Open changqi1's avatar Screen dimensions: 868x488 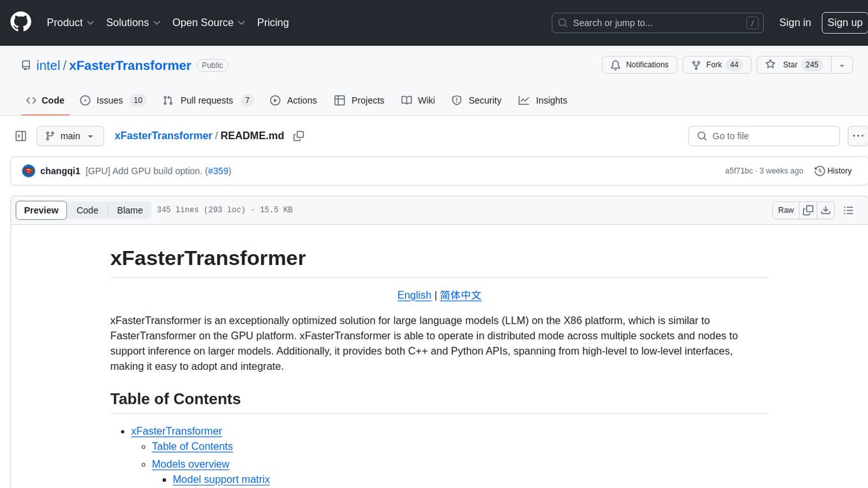[x=29, y=171]
